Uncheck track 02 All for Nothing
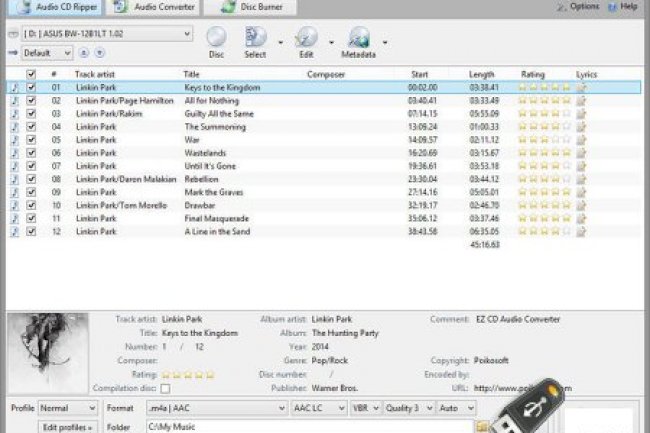650x433 pixels. [31, 101]
